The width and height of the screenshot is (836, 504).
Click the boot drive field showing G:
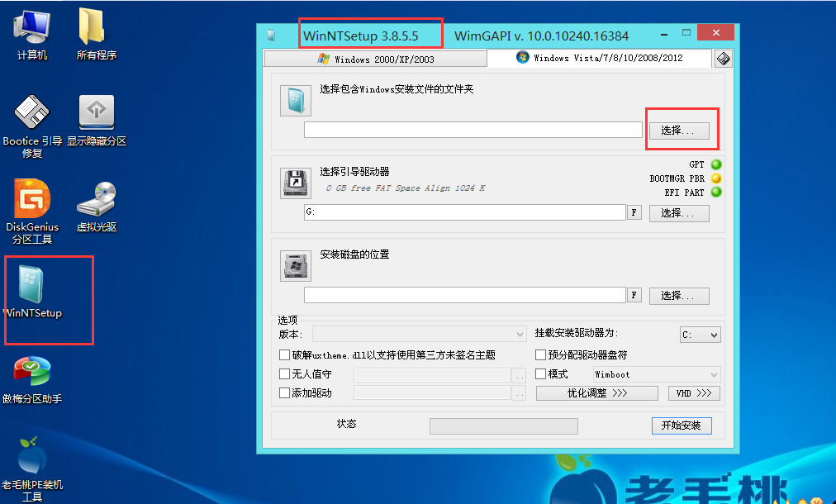click(465, 212)
